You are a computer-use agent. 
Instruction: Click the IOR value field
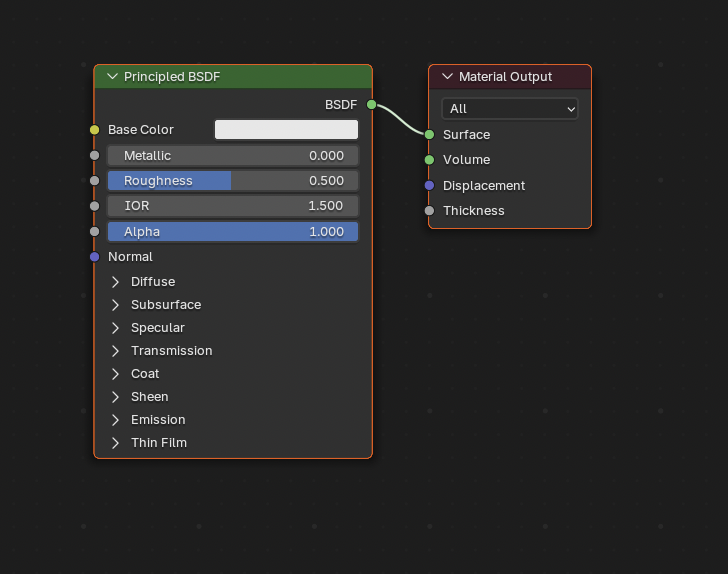pyautogui.click(x=233, y=206)
